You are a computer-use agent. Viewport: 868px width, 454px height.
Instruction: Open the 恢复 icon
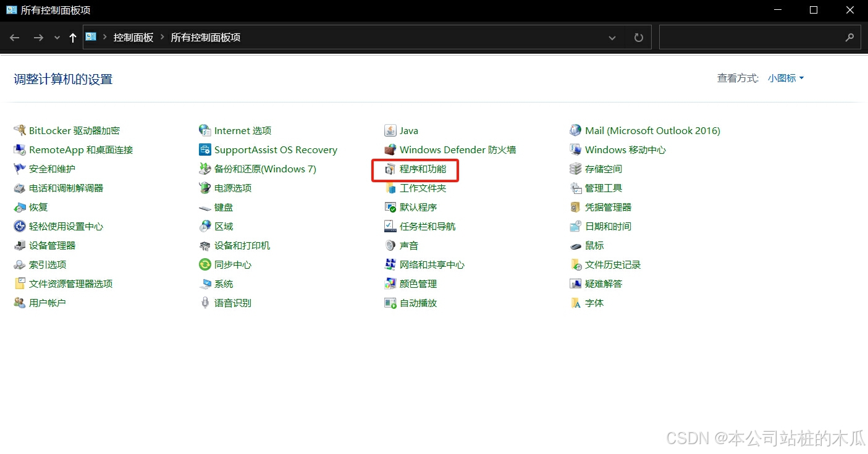19,207
